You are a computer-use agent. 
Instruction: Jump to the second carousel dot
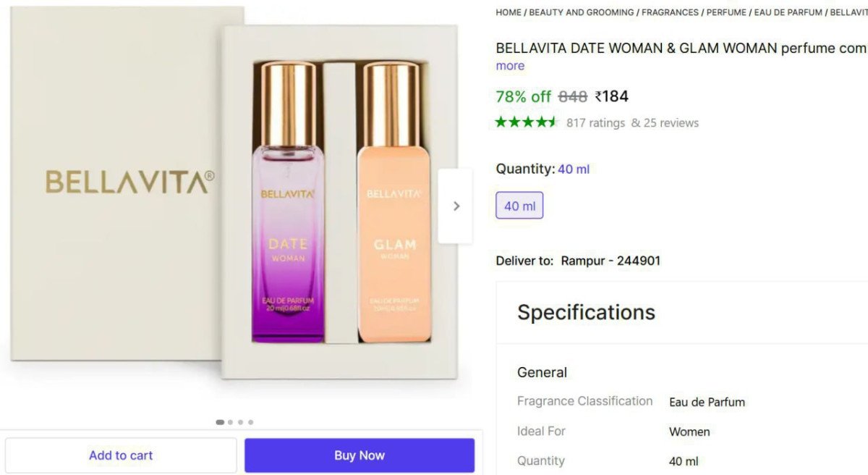(231, 422)
